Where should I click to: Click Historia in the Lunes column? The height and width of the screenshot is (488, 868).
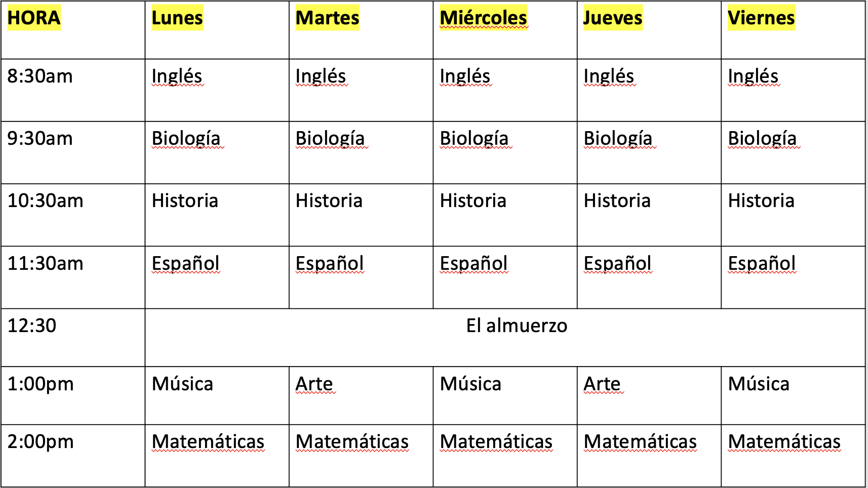pyautogui.click(x=185, y=201)
